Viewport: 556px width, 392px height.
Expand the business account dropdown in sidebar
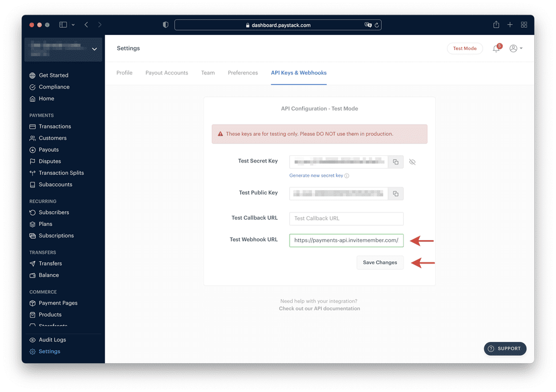(x=95, y=48)
